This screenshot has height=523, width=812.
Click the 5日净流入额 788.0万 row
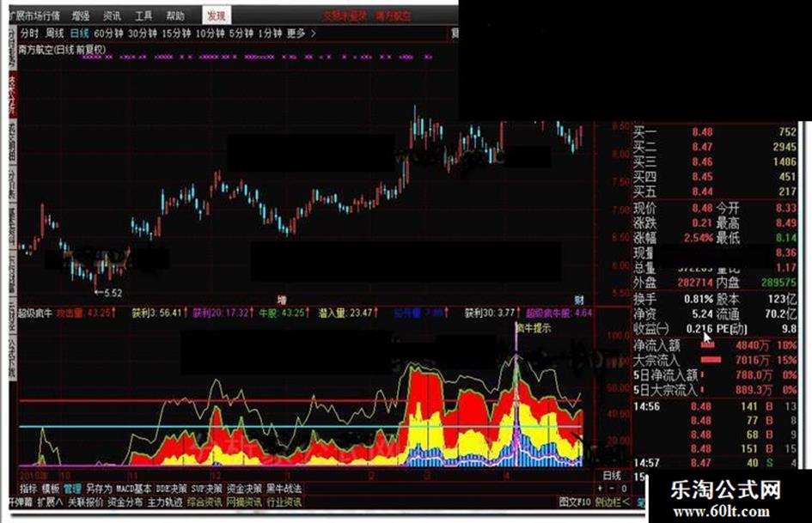(x=715, y=374)
